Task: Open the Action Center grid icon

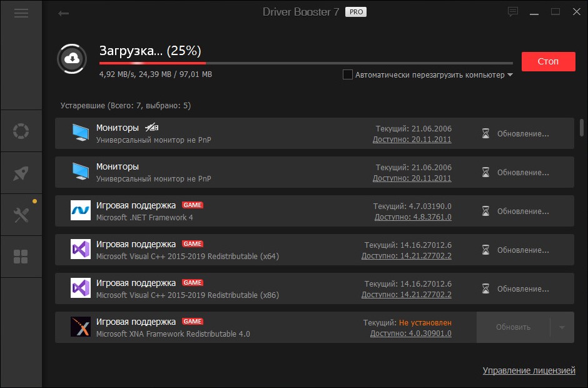Action: [x=21, y=257]
